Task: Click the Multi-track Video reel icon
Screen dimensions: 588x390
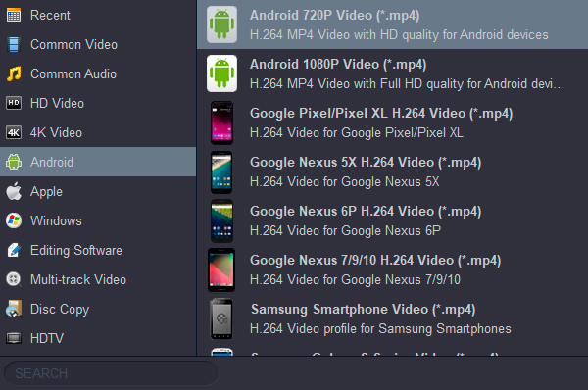Action: click(14, 279)
